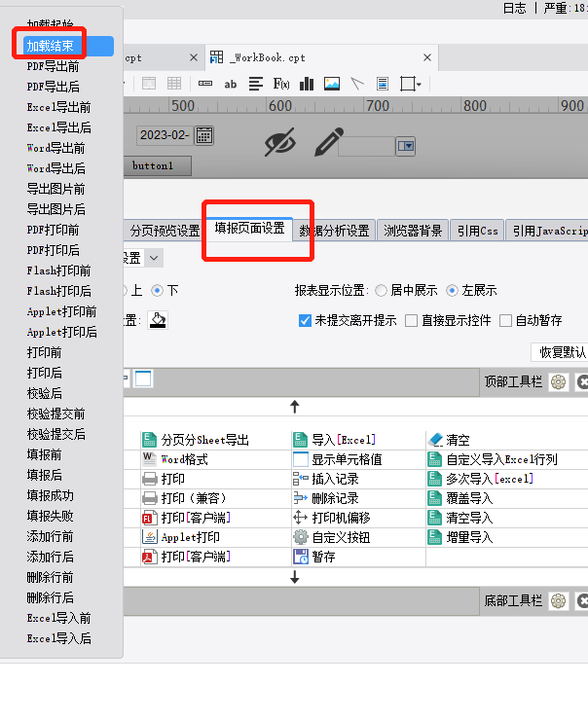Select the 下 radio button
Viewport: 588px width, 721px height.
158,291
